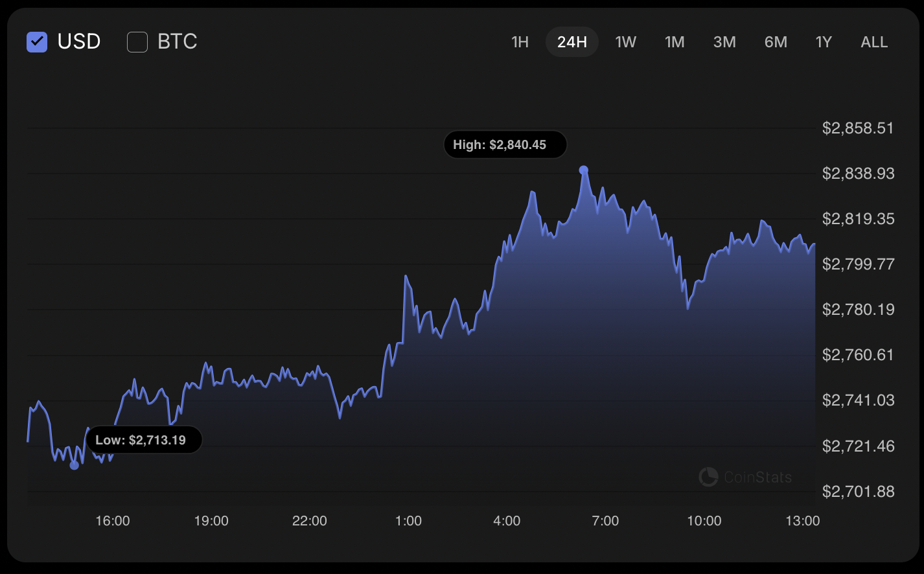Select the 3M time range
The image size is (924, 574).
tap(724, 41)
